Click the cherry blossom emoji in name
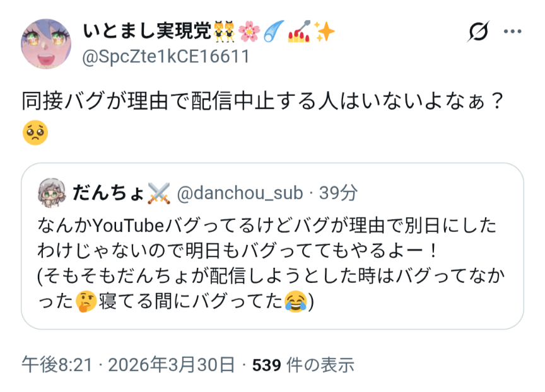The image size is (545, 392). tap(249, 32)
